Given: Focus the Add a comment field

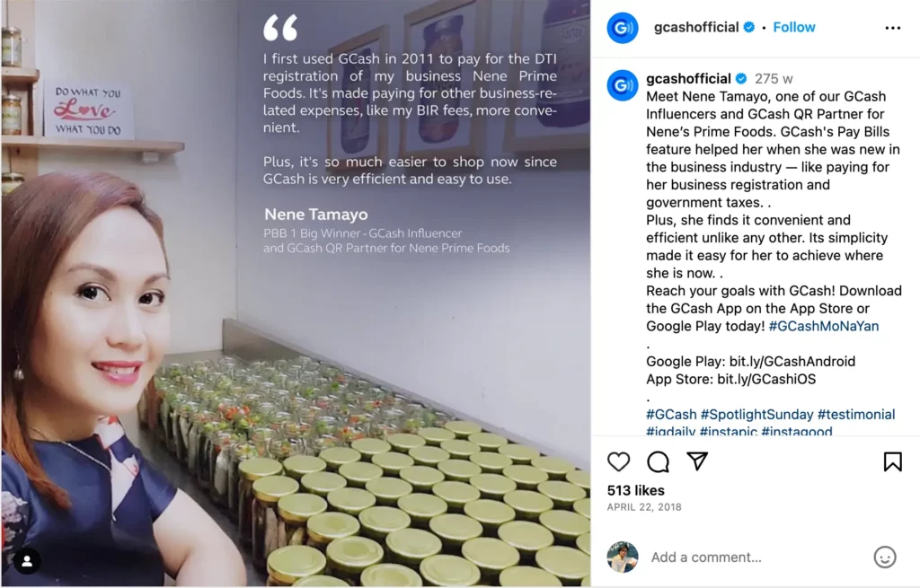Looking at the screenshot, I should point(756,557).
